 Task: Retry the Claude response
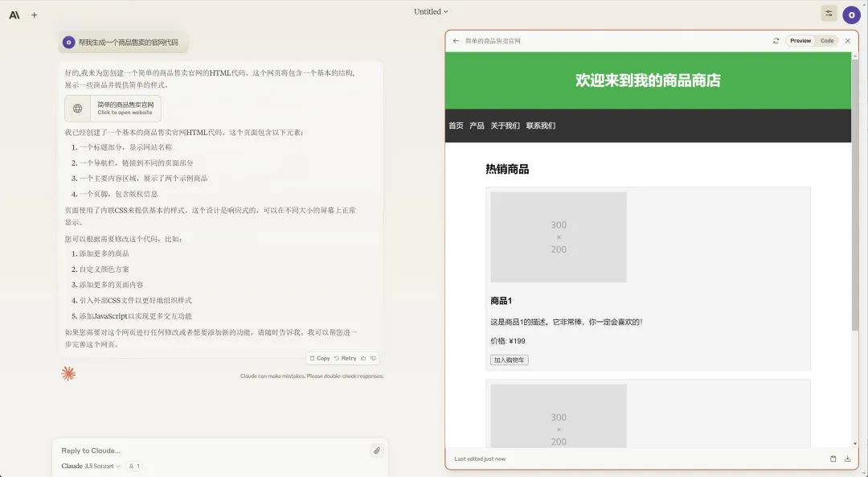pyautogui.click(x=346, y=359)
